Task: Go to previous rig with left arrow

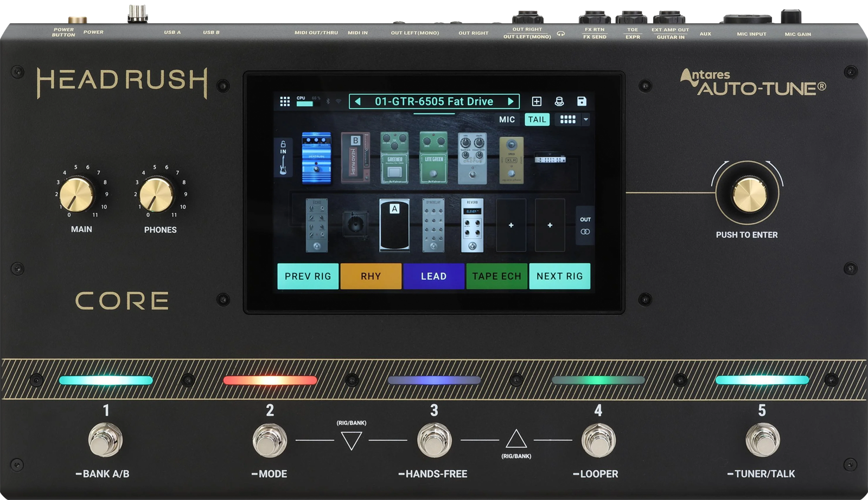Action: [358, 101]
